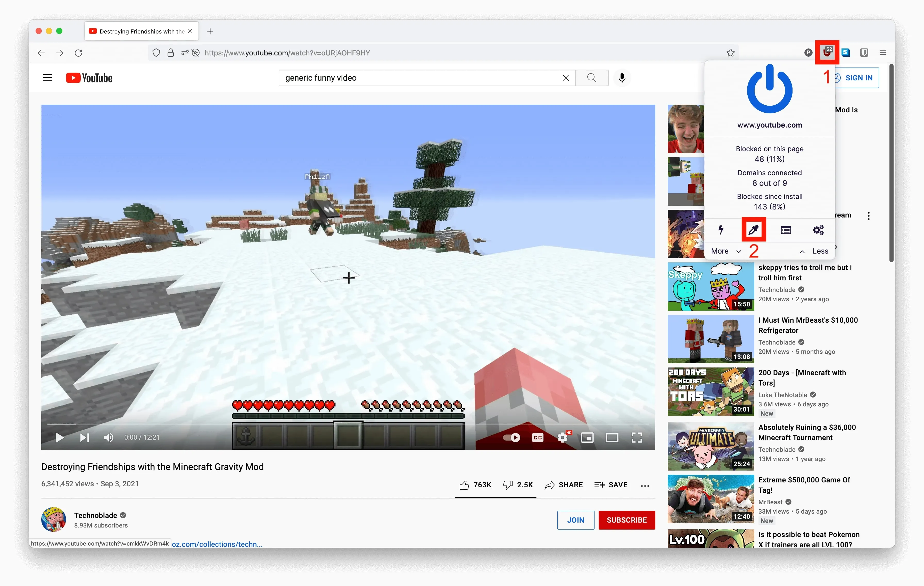Viewport: 924px width, 586px height.
Task: Reload the page
Action: click(x=78, y=53)
